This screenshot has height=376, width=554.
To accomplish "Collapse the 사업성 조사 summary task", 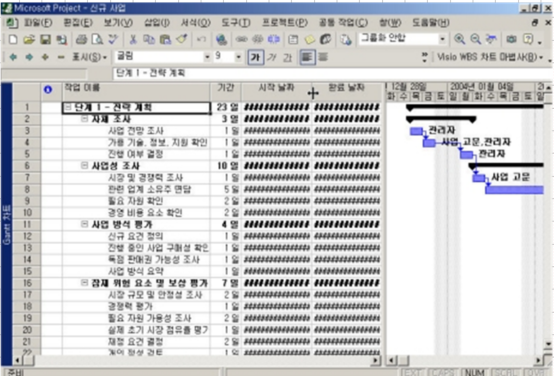I will coord(84,165).
